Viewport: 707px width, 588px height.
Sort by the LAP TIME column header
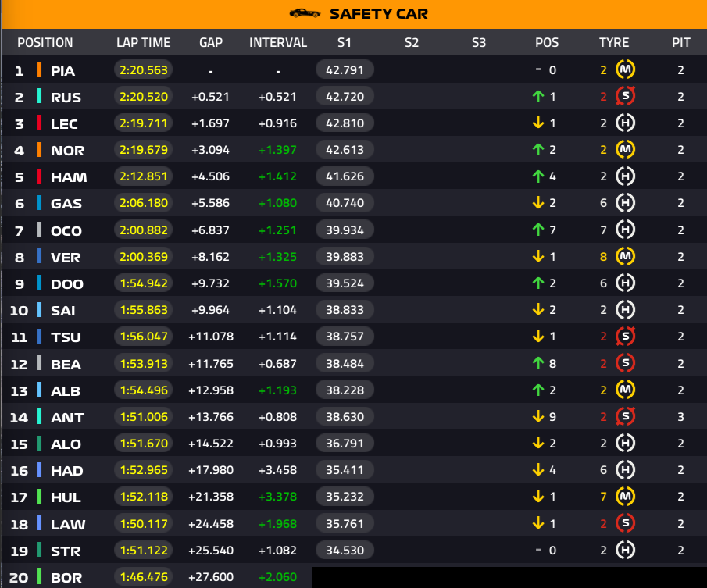pos(143,43)
